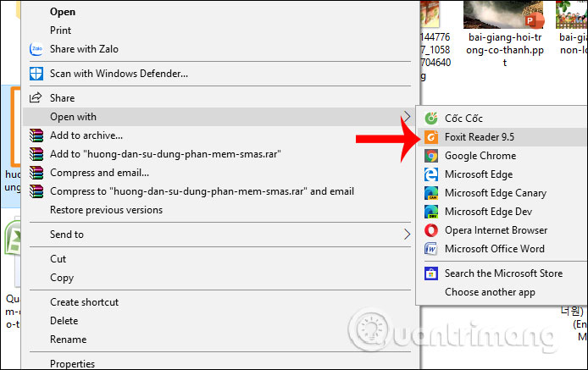Open with Cốc Cốc
This screenshot has height=370, width=588.
[x=463, y=119]
